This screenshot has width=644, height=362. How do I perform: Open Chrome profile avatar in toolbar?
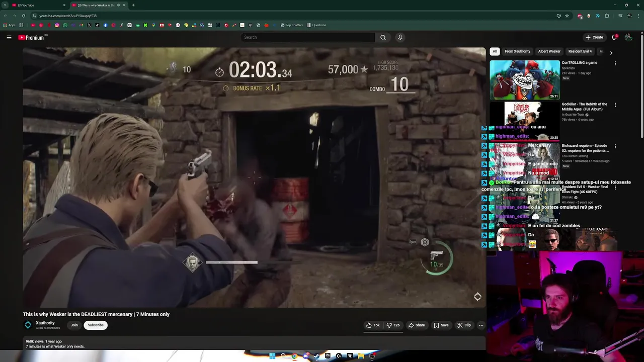click(629, 16)
